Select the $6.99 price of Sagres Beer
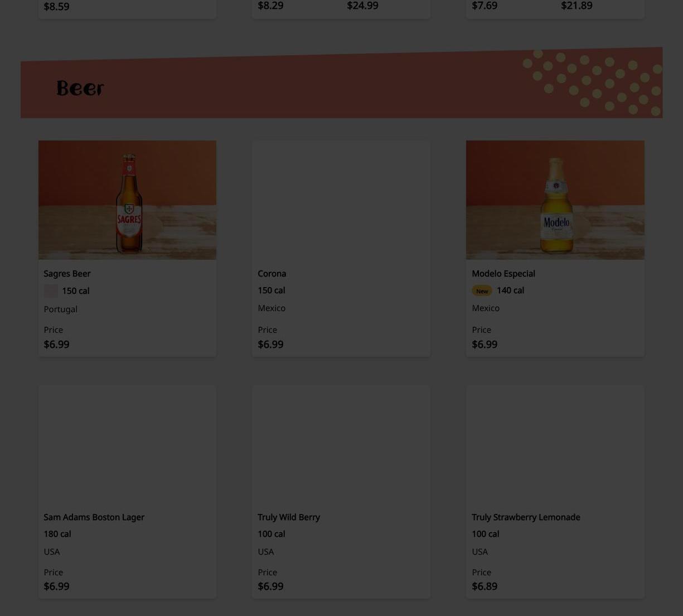Viewport: 683px width, 616px height. [56, 345]
